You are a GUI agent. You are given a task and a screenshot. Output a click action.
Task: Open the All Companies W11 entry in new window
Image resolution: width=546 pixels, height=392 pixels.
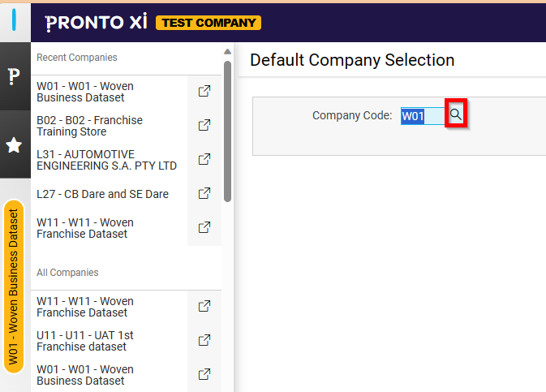(204, 307)
